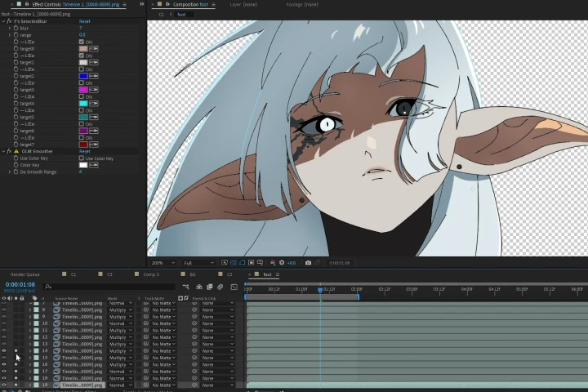Toggle the blur property stopwatch

point(16,28)
